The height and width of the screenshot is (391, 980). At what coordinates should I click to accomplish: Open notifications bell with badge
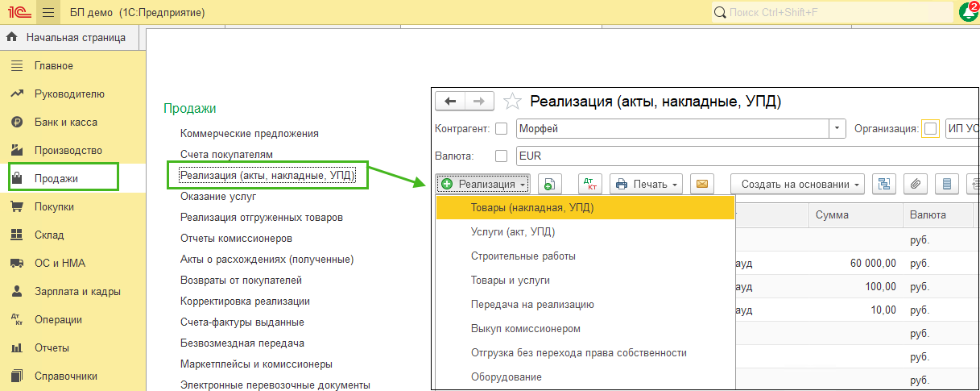[967, 12]
